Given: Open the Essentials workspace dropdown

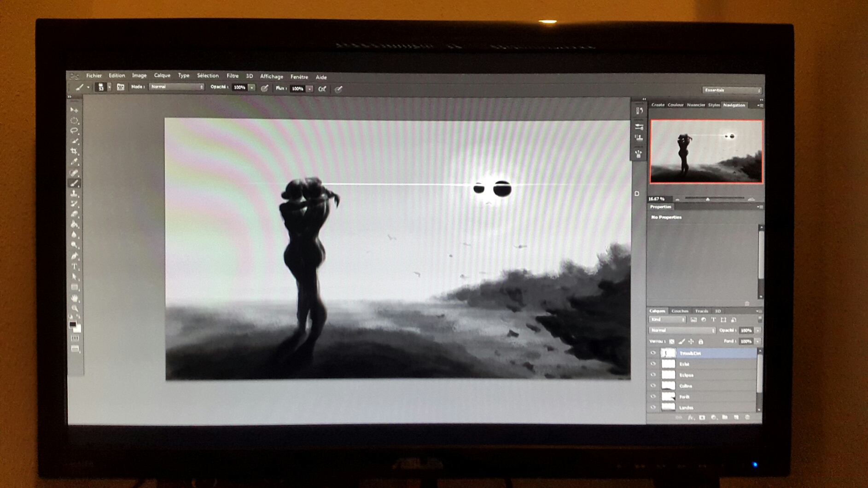Looking at the screenshot, I should pyautogui.click(x=731, y=90).
